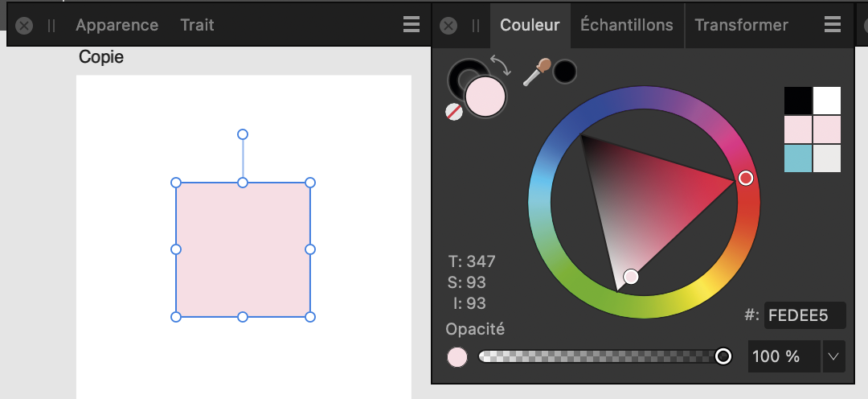Collapse the Couleur panel via pause-bars icon

[476, 26]
